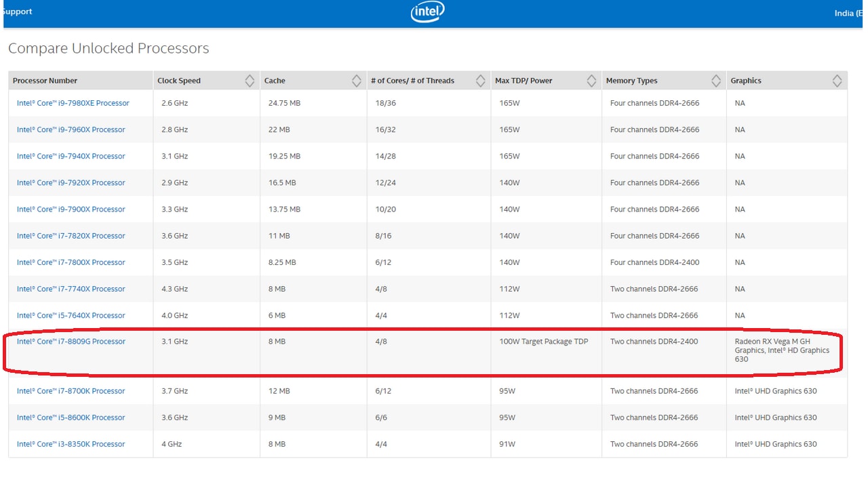
Task: Sort by Memory Types arrows
Action: (716, 81)
